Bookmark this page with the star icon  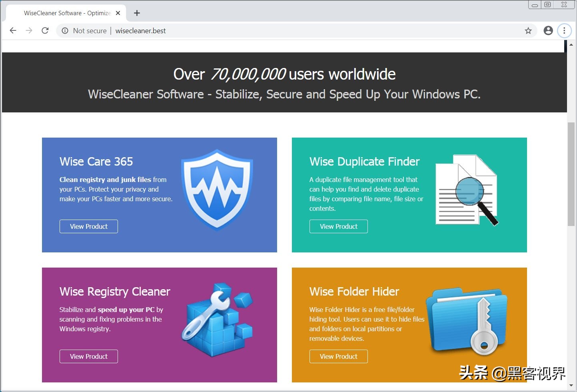point(528,31)
